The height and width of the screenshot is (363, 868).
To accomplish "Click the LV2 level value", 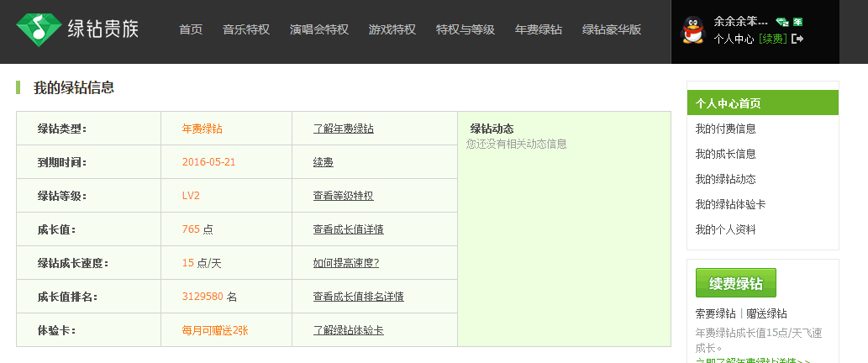I will tap(191, 196).
